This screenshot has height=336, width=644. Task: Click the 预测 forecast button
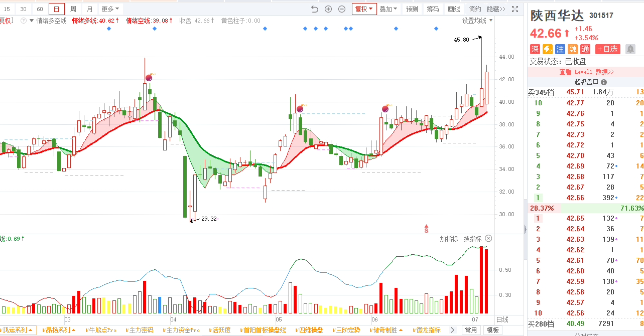pos(412,9)
